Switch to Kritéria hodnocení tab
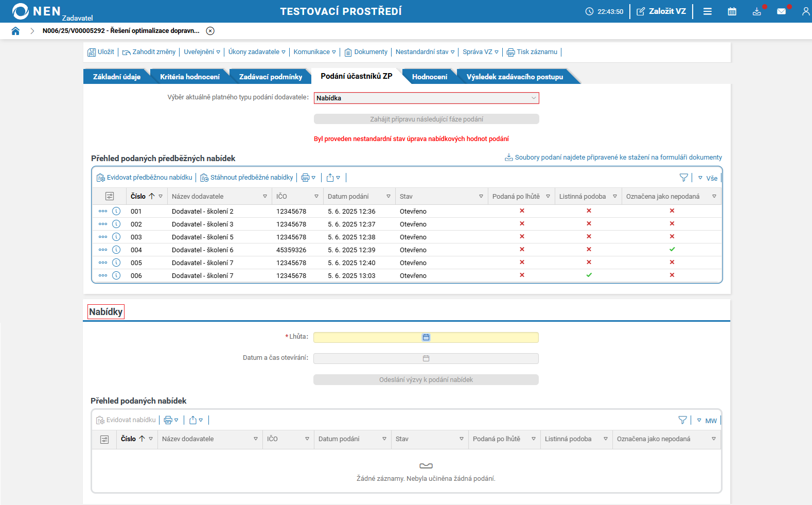812x505 pixels. click(x=189, y=77)
